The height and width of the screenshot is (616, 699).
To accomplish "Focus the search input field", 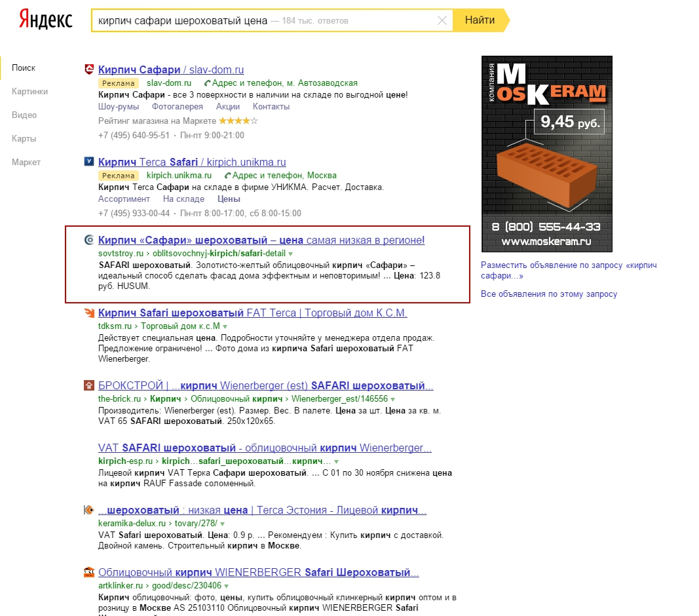I will pos(272,20).
